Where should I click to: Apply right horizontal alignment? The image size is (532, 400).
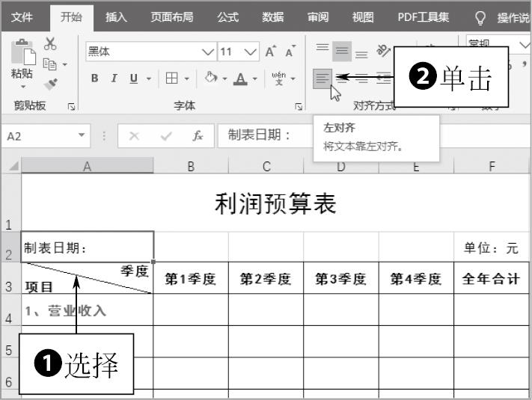pos(361,79)
